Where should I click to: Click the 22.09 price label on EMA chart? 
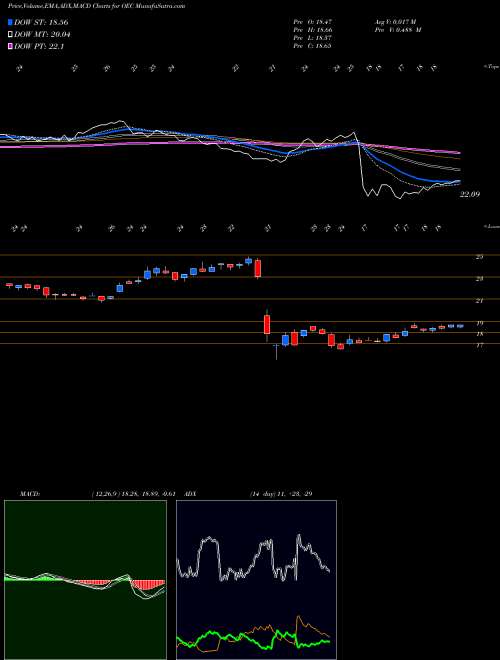pyautogui.click(x=470, y=194)
